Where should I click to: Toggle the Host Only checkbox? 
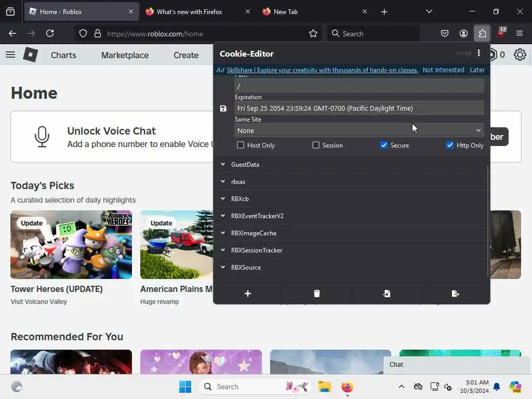241,145
